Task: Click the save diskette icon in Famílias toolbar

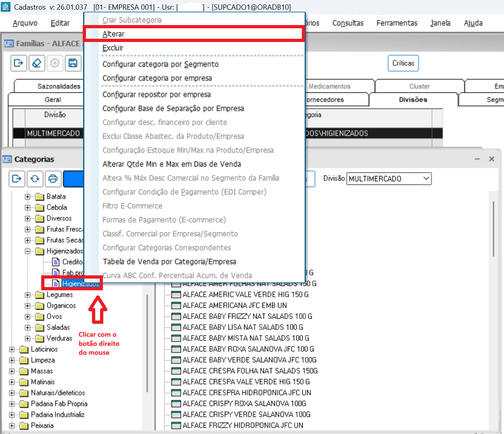Action: 73,63
